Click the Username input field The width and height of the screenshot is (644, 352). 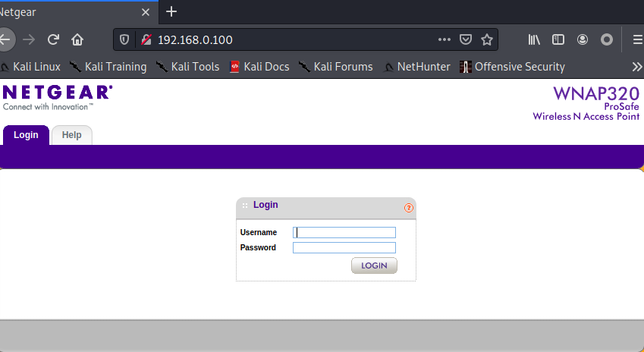pos(344,232)
